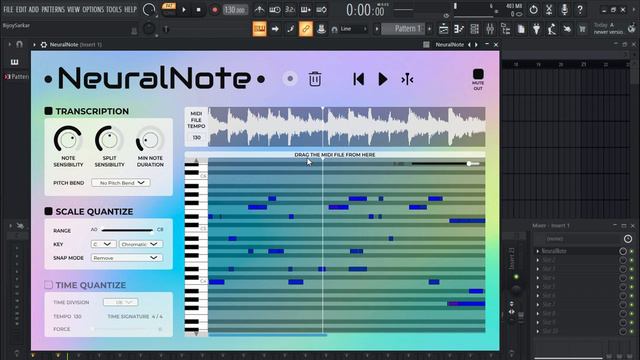Screen dimensions: 640x360
Task: Open the HELP menu
Action: pos(131,9)
